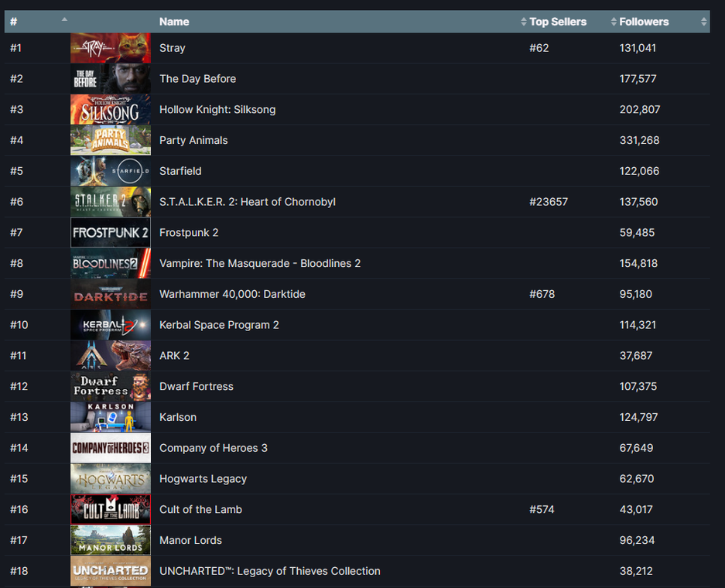This screenshot has width=725, height=588.
Task: Select the Karlson name link
Action: 177,417
